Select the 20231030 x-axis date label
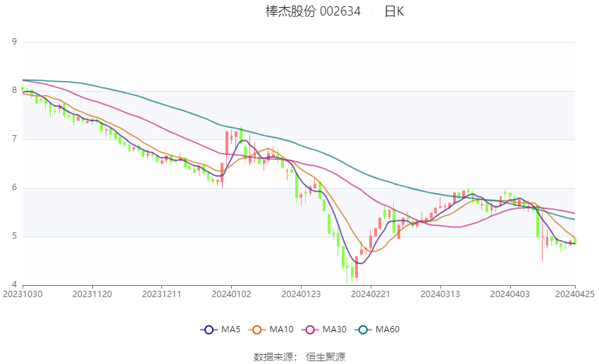This screenshot has width=599, height=364. 23,294
